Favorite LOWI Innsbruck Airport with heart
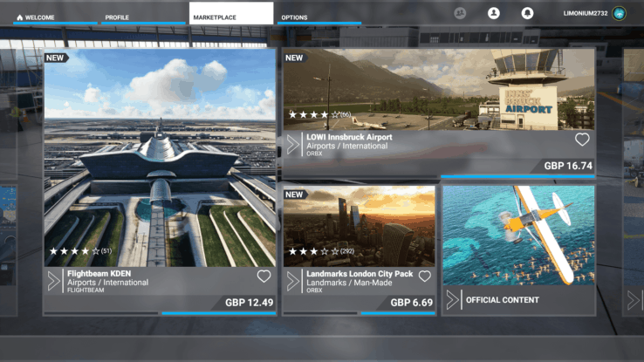644x362 pixels. [x=582, y=140]
